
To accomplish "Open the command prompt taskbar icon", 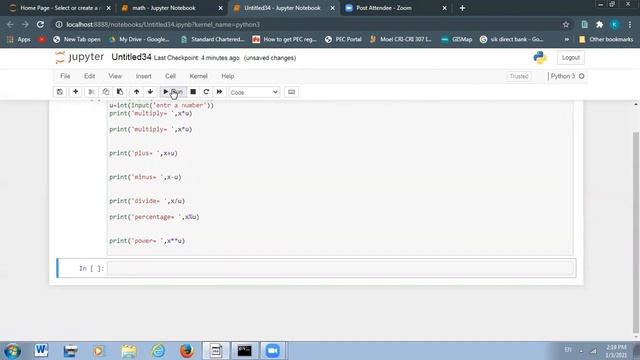I will pos(244,351).
